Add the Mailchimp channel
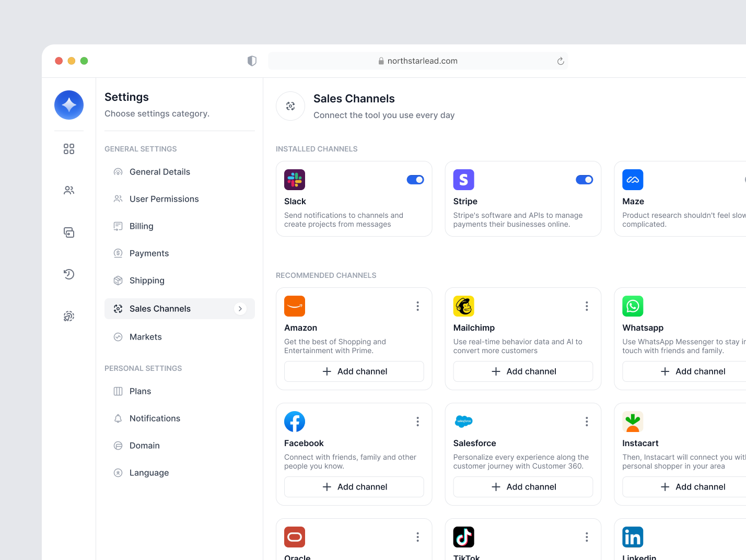 (x=523, y=371)
